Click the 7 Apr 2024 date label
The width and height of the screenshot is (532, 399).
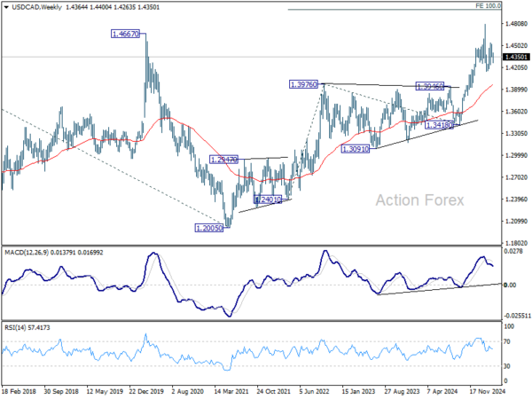pos(442,391)
